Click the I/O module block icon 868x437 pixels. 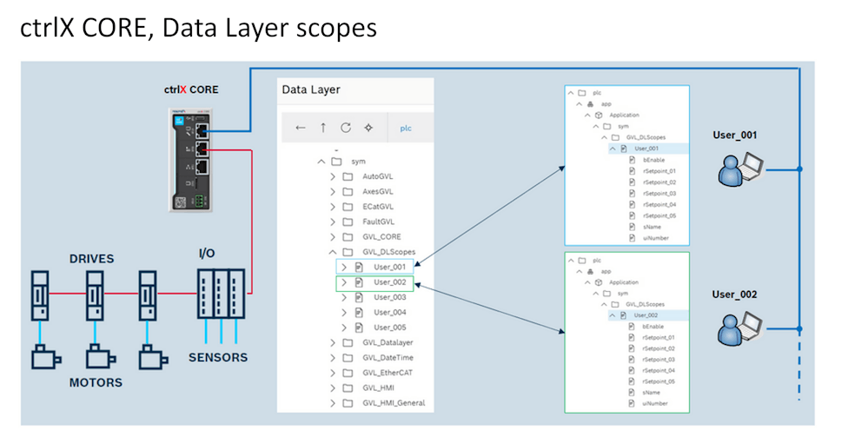(x=221, y=294)
